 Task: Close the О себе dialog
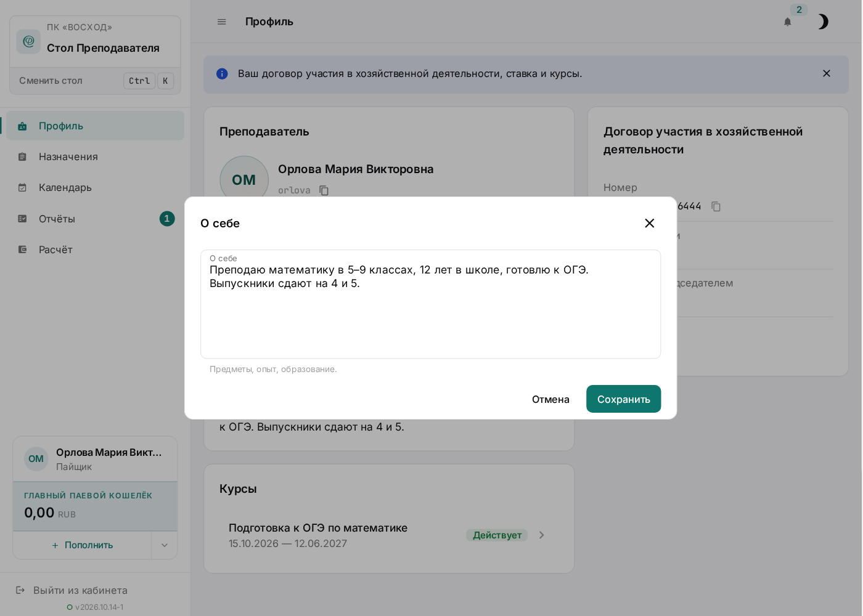tap(649, 223)
